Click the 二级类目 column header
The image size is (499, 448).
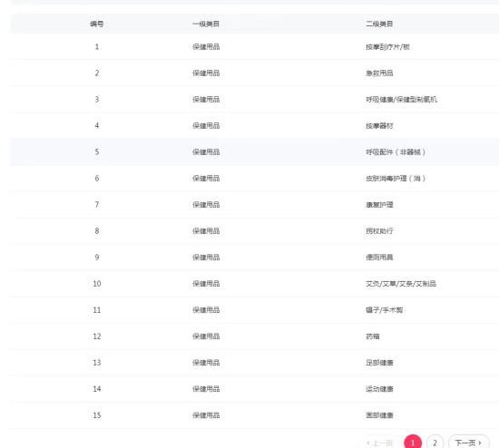click(x=379, y=24)
